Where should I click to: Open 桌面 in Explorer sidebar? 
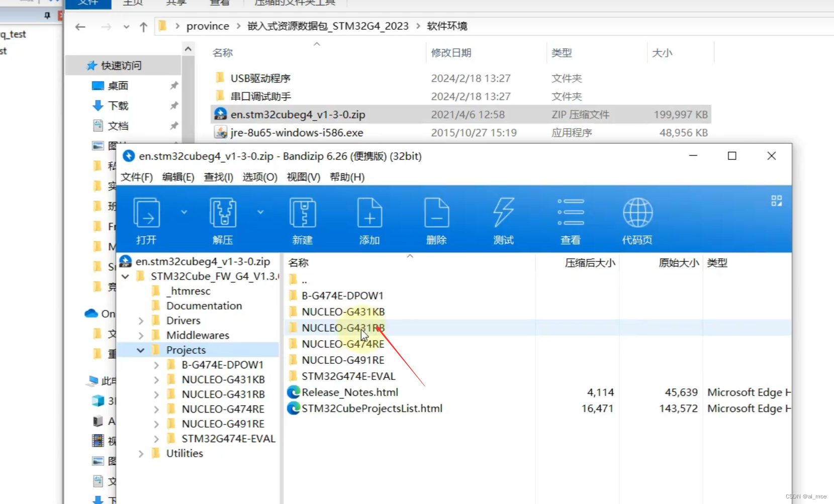point(118,86)
